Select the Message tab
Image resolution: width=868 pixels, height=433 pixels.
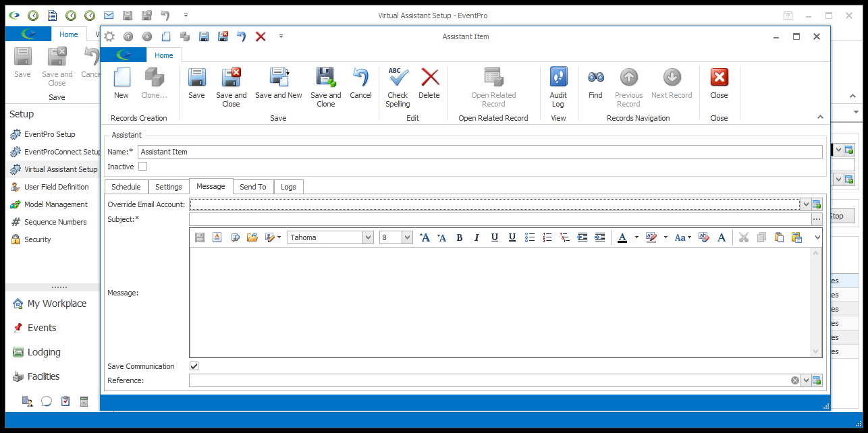click(211, 186)
